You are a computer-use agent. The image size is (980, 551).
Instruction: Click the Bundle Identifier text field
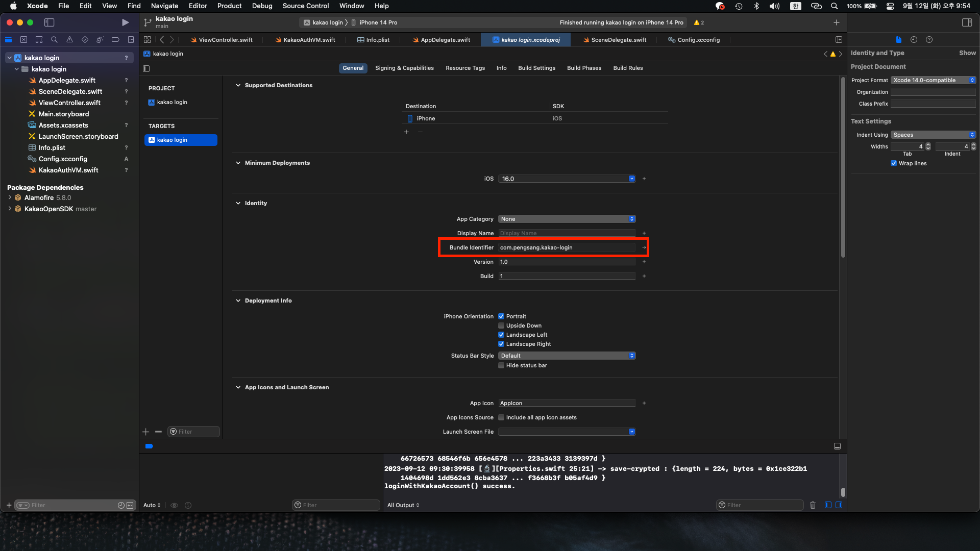click(567, 247)
